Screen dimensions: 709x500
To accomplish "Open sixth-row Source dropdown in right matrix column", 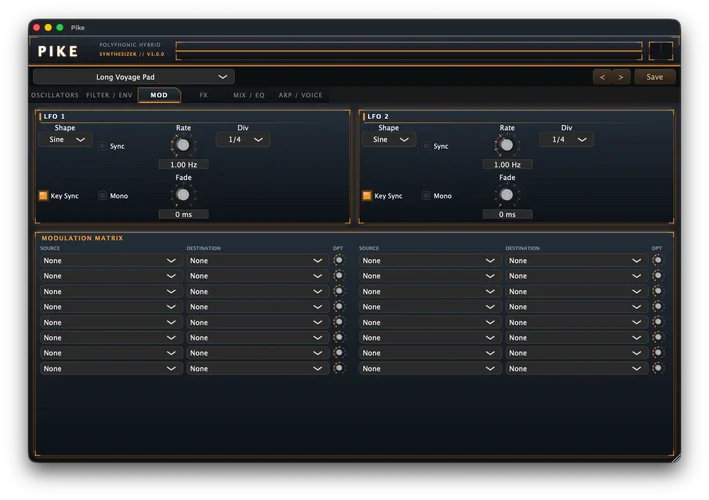I will pyautogui.click(x=430, y=338).
